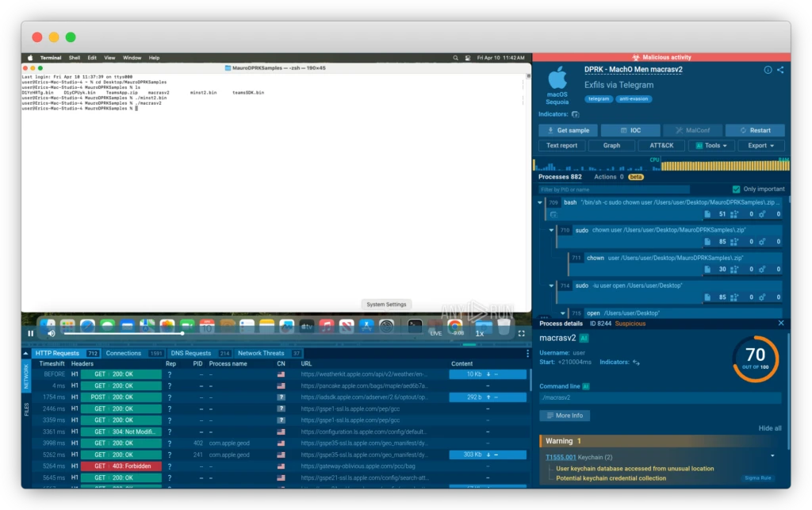This screenshot has width=812, height=510.
Task: Click the ./macrasv2 command line field
Action: tap(661, 397)
